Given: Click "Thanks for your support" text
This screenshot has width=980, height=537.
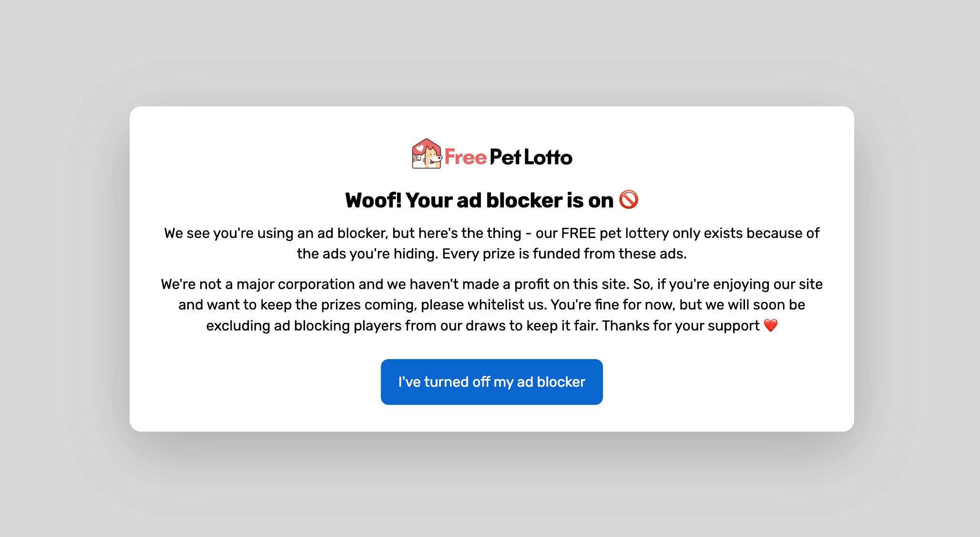Looking at the screenshot, I should pyautogui.click(x=680, y=326).
